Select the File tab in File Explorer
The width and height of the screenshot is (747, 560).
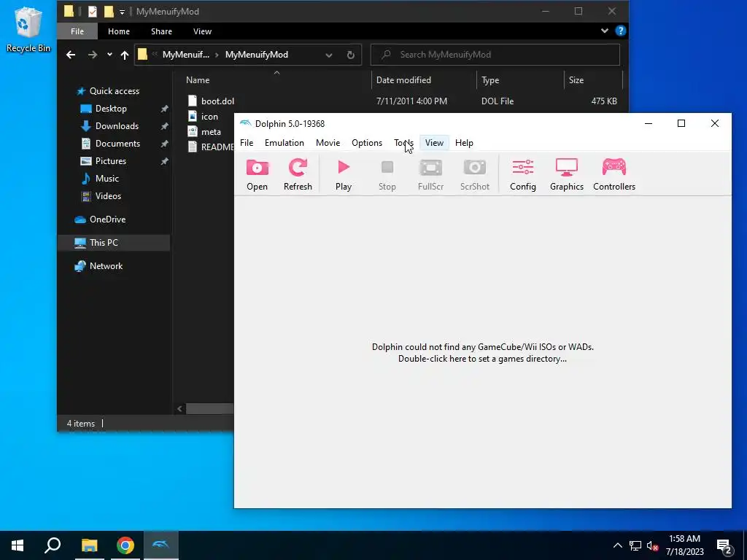77,31
